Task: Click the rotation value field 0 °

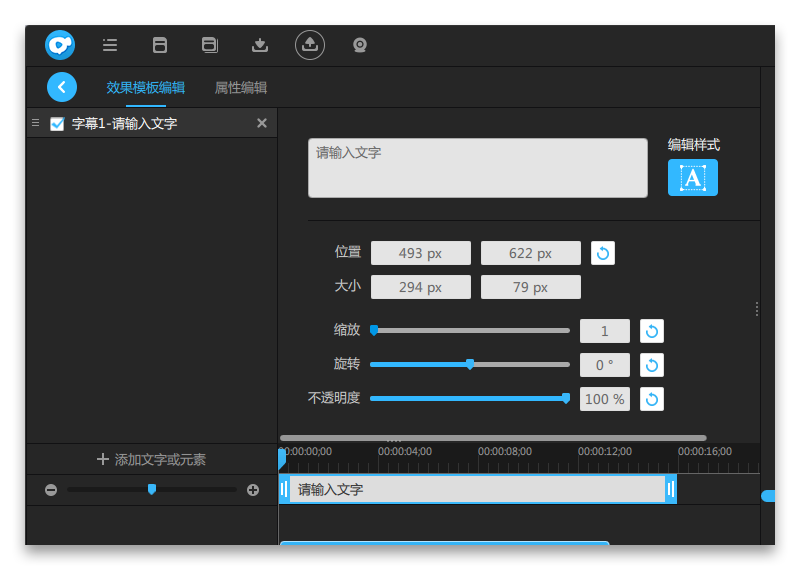Action: (605, 365)
